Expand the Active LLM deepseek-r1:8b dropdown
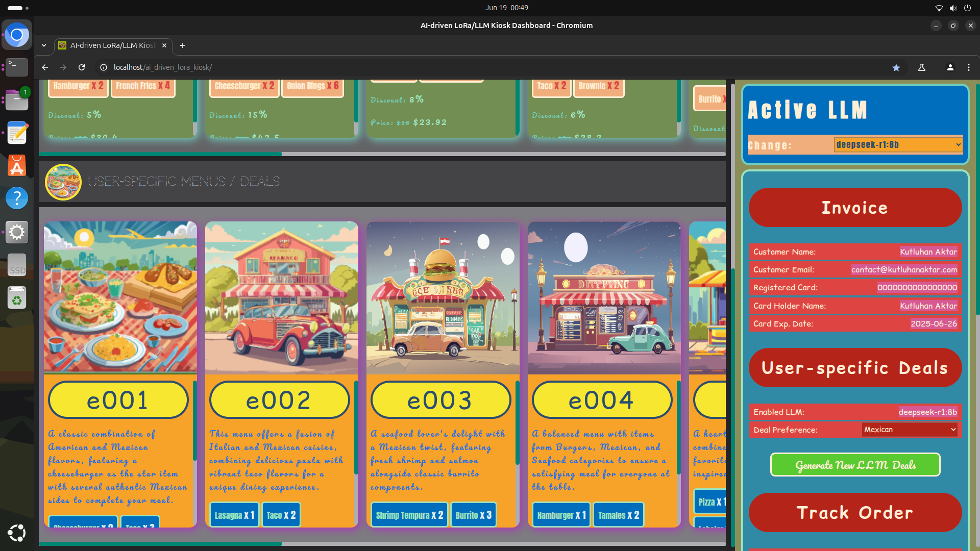980x551 pixels. [x=898, y=145]
